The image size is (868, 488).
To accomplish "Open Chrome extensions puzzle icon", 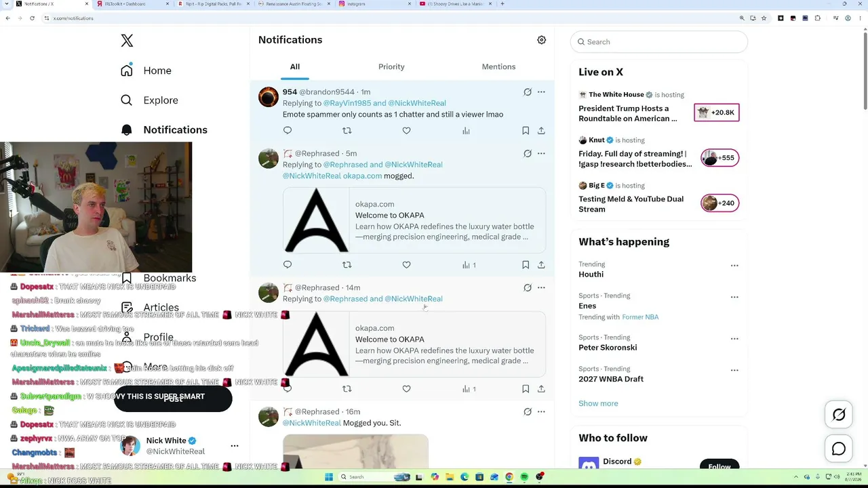I will point(817,18).
